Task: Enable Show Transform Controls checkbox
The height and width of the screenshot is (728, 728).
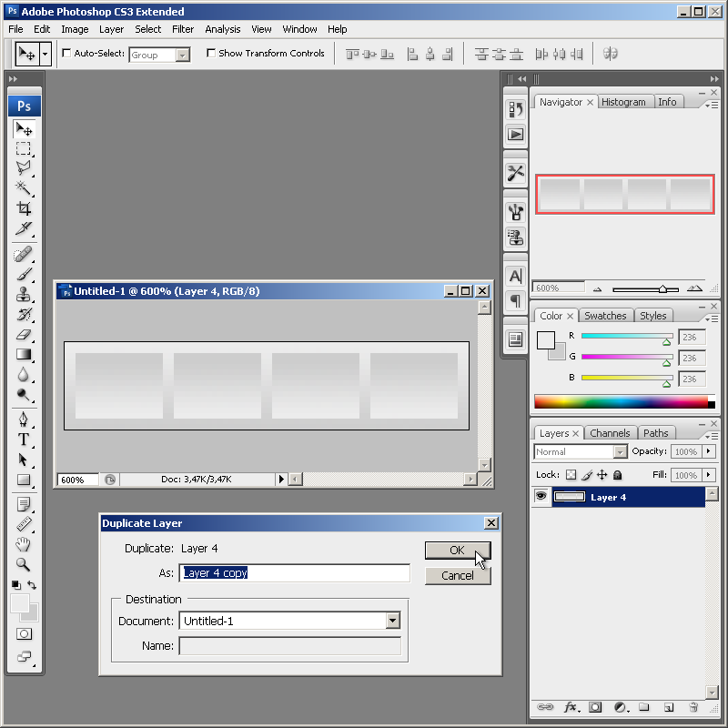Action: pos(211,53)
